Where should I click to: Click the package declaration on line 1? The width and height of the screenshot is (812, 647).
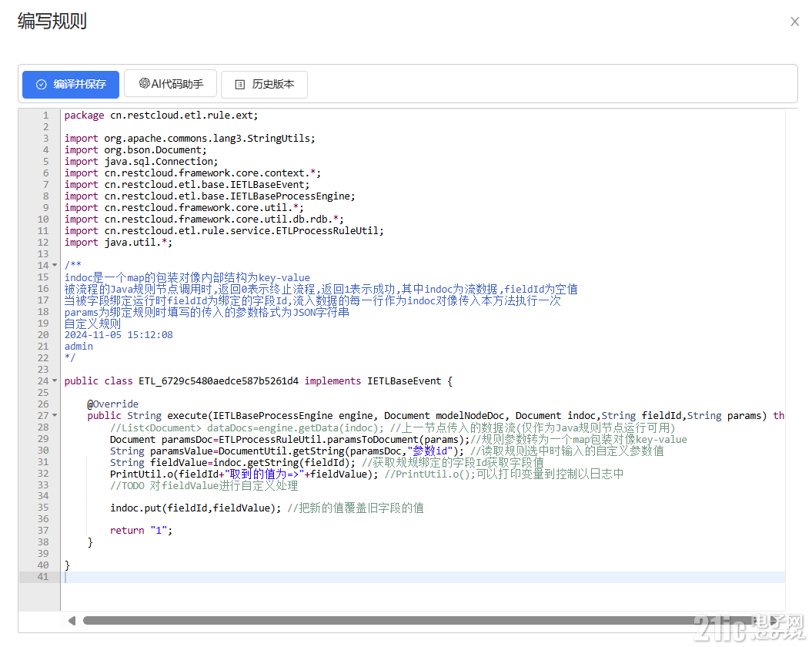click(x=161, y=115)
